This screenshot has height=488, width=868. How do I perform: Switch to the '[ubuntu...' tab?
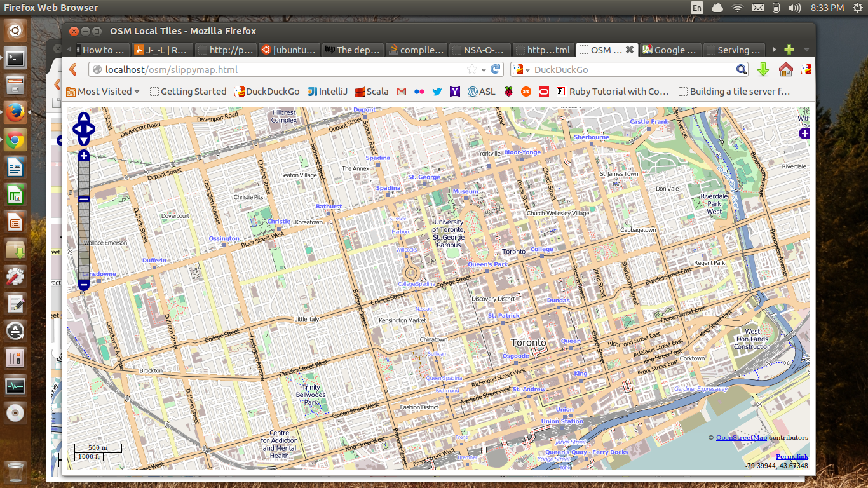click(289, 50)
